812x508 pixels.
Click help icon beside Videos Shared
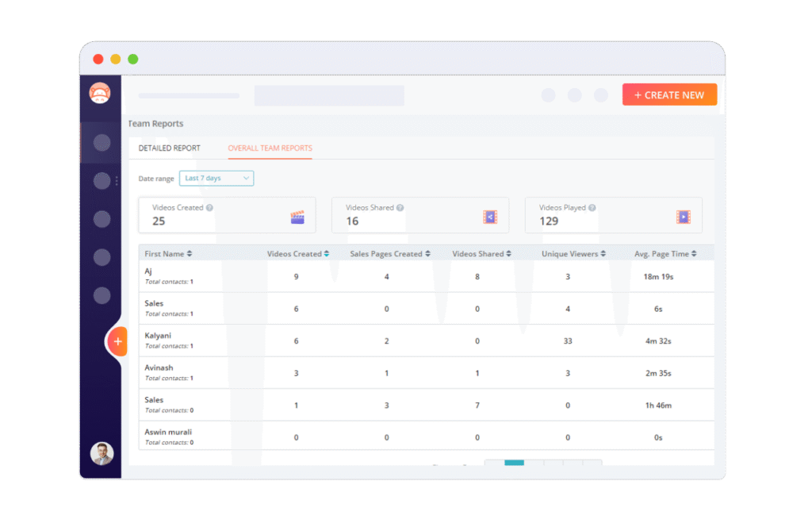coord(400,208)
